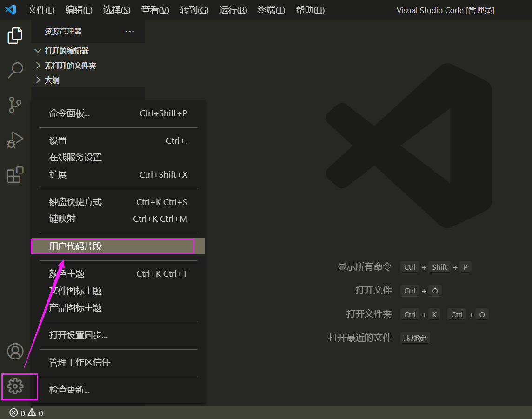
Task: Click 打开最近的文件 hint text
Action: pos(360,338)
